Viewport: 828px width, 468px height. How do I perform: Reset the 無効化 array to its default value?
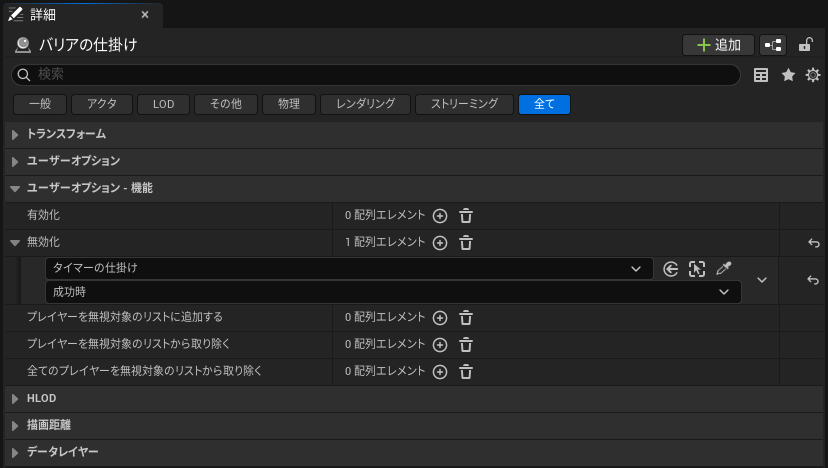813,242
